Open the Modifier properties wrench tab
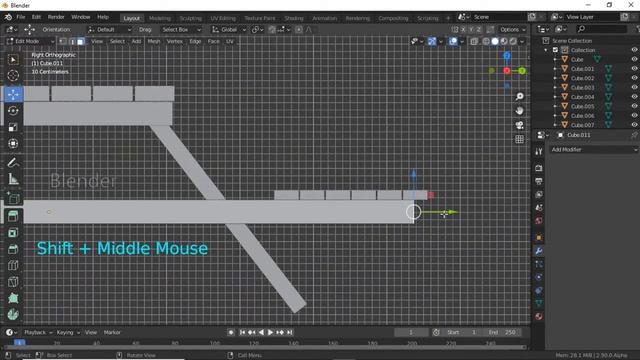The width and height of the screenshot is (640, 360). tap(539, 251)
